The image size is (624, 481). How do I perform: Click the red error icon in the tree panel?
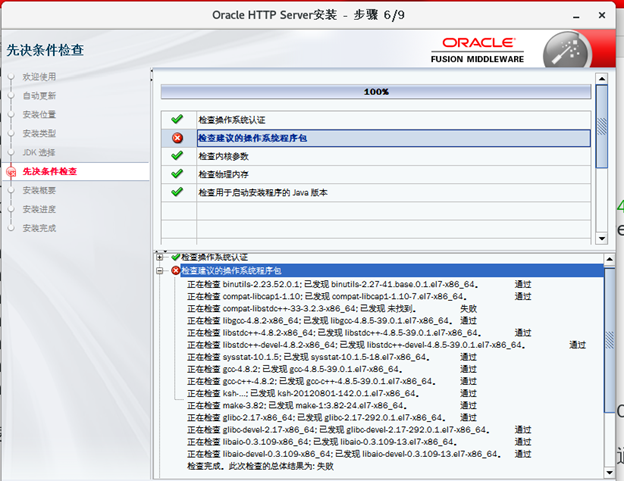point(176,271)
